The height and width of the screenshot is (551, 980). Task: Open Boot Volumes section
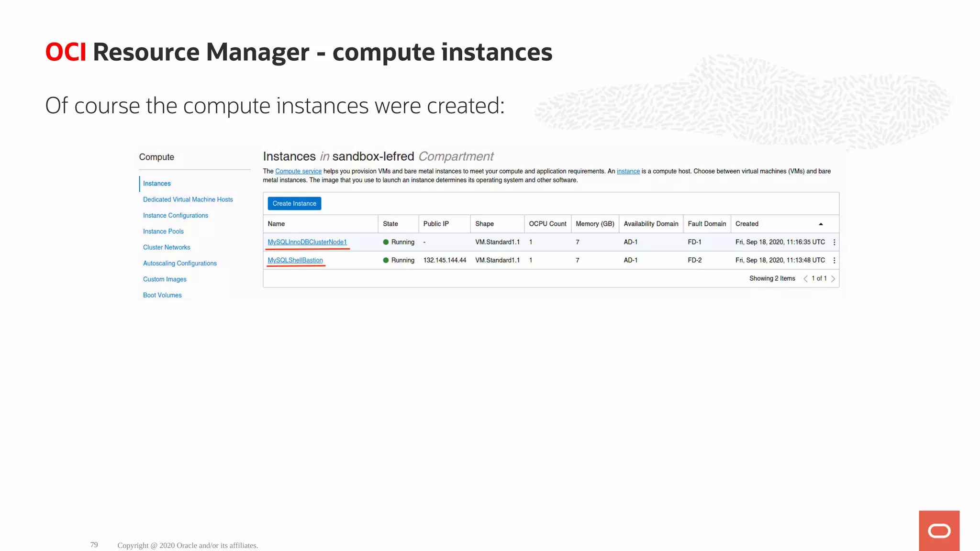[x=162, y=295]
